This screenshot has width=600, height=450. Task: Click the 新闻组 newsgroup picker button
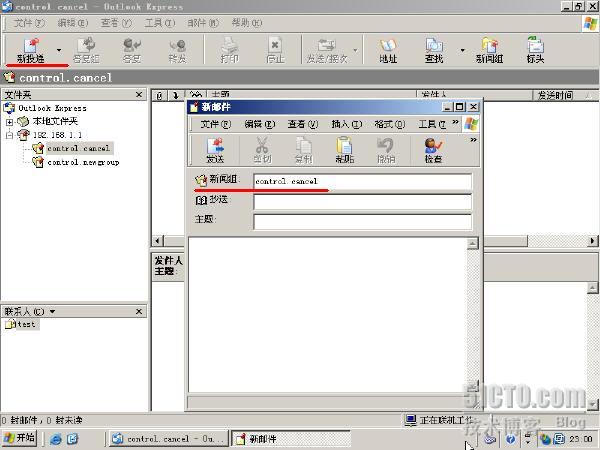tap(217, 179)
